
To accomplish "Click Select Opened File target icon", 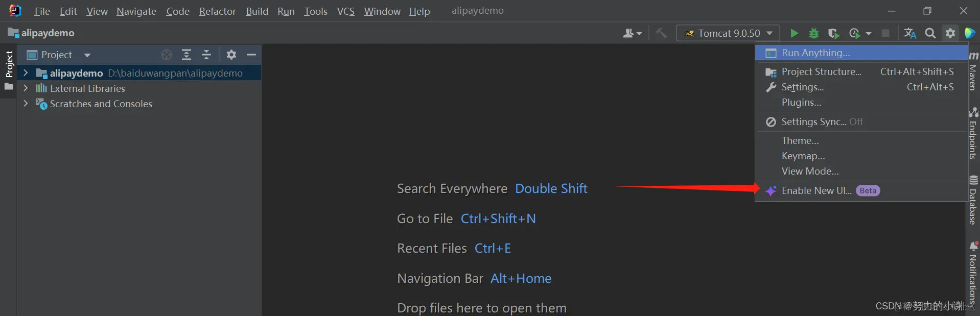I will [167, 55].
